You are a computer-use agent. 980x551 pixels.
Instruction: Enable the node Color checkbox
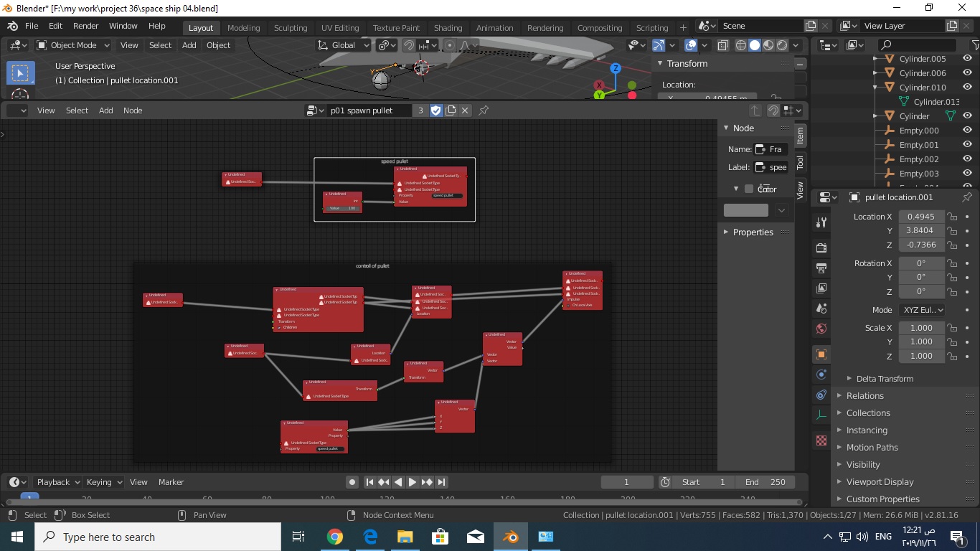click(x=749, y=189)
